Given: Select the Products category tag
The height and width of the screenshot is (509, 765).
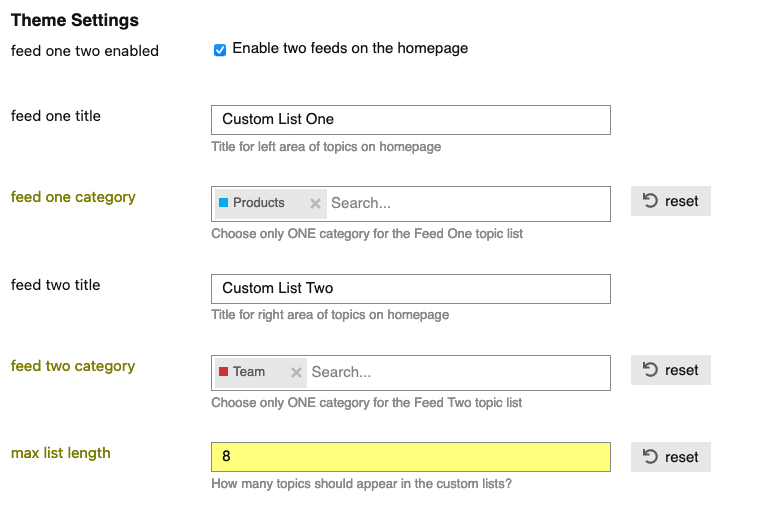Looking at the screenshot, I should tap(259, 203).
